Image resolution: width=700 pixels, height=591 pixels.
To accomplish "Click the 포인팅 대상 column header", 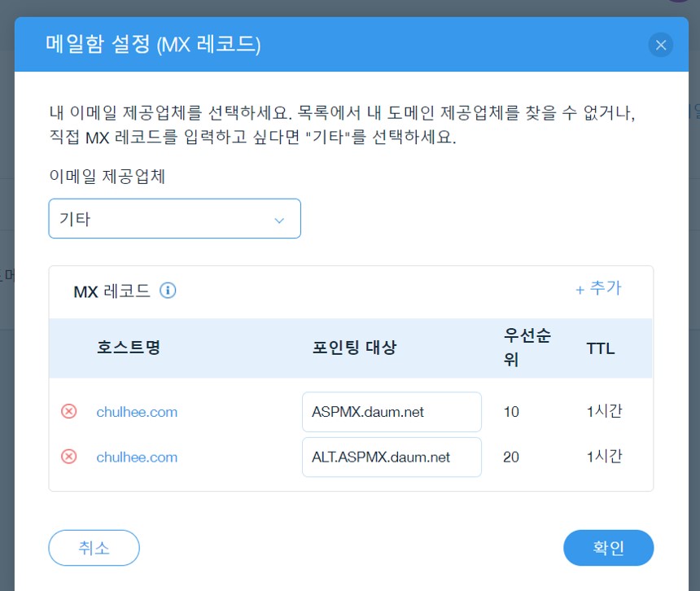I will [354, 348].
